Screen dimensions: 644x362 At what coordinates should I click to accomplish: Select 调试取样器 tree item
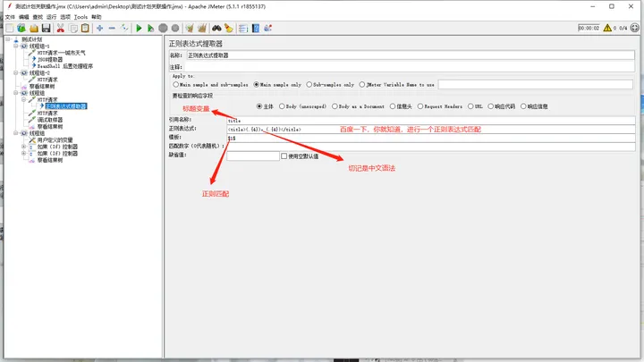pyautogui.click(x=50, y=120)
